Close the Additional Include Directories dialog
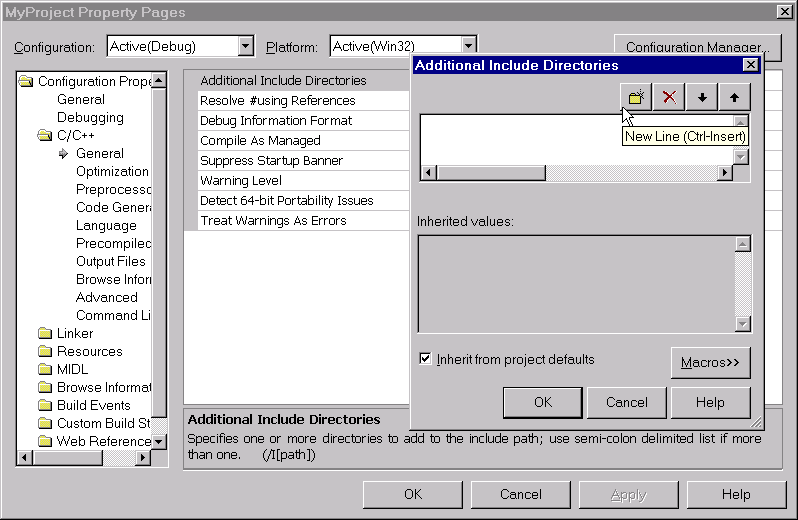Screen dimensions: 798x520 [750, 65]
